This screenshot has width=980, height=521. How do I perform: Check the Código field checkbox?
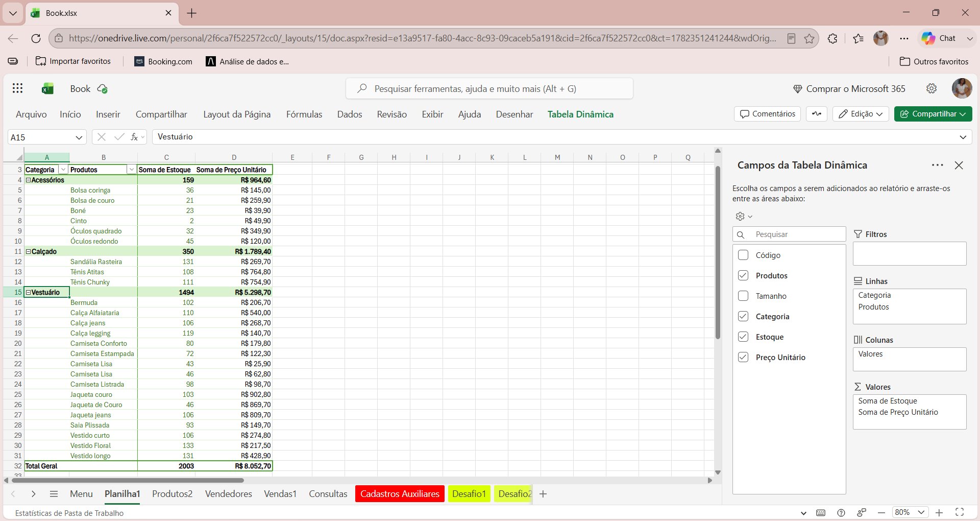tap(743, 255)
